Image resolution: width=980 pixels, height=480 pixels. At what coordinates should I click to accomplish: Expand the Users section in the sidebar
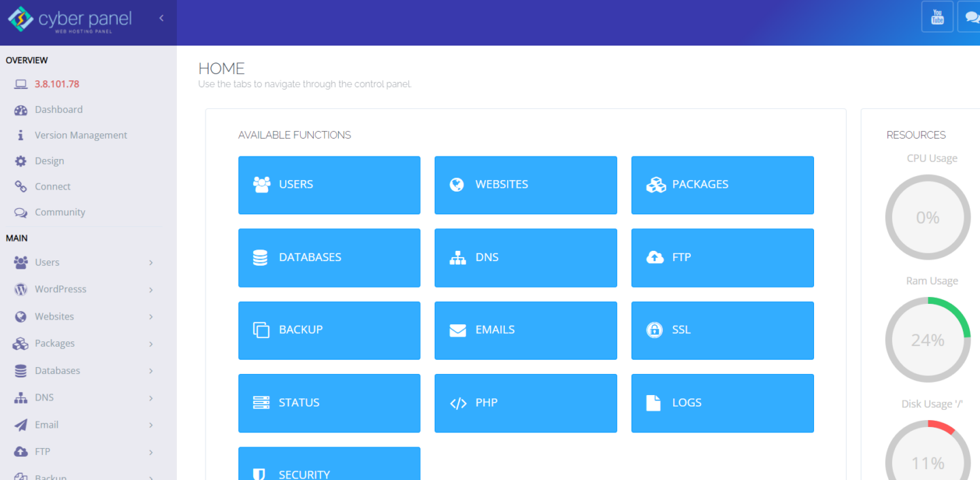(82, 262)
